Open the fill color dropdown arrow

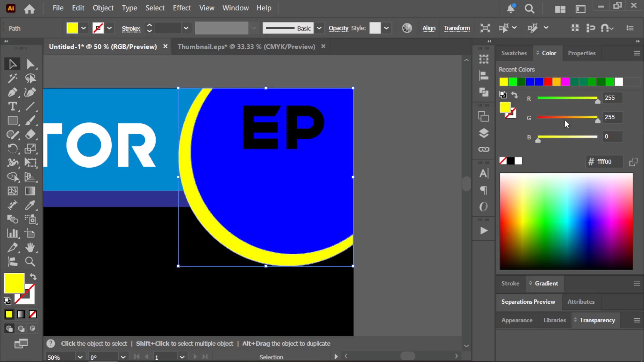click(x=84, y=28)
